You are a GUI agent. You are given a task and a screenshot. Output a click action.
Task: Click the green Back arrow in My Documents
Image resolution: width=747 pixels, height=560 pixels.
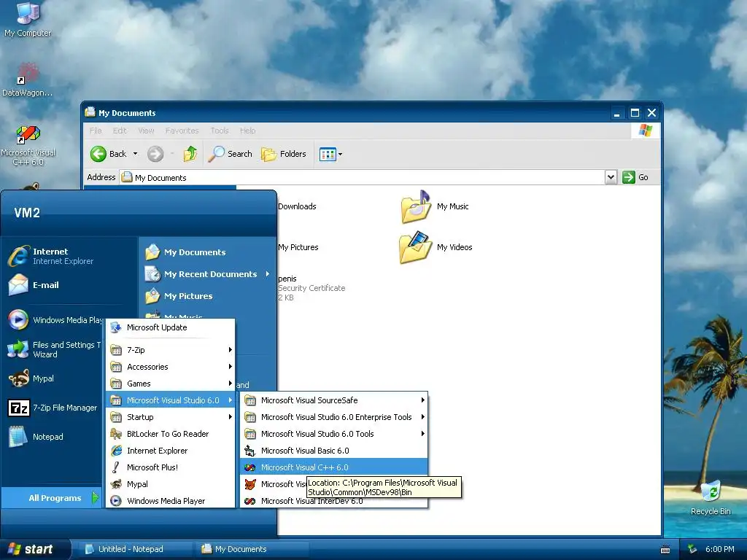pyautogui.click(x=98, y=154)
